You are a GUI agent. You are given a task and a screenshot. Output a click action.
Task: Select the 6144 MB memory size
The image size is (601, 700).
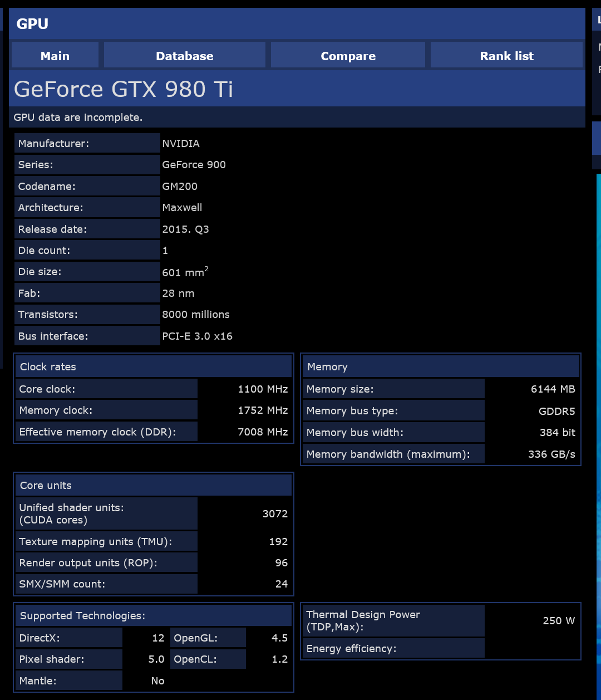[553, 389]
